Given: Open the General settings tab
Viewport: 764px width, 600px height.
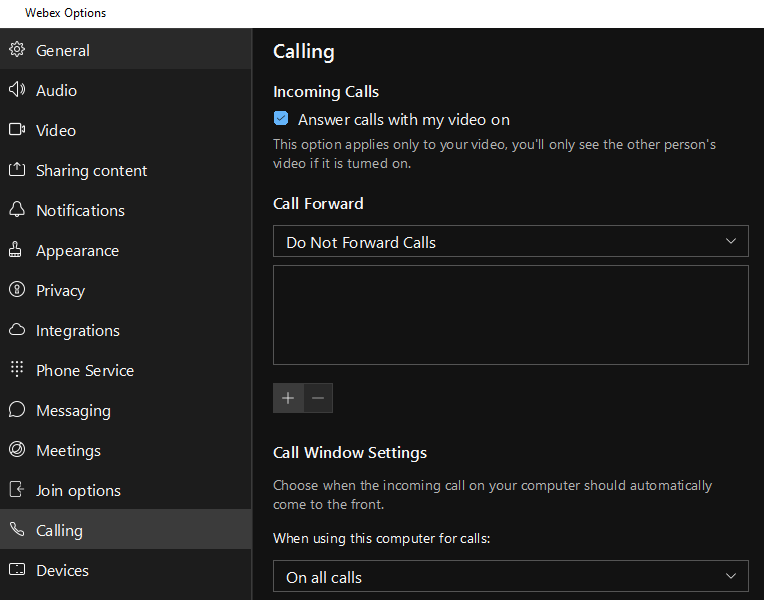Looking at the screenshot, I should pos(126,49).
